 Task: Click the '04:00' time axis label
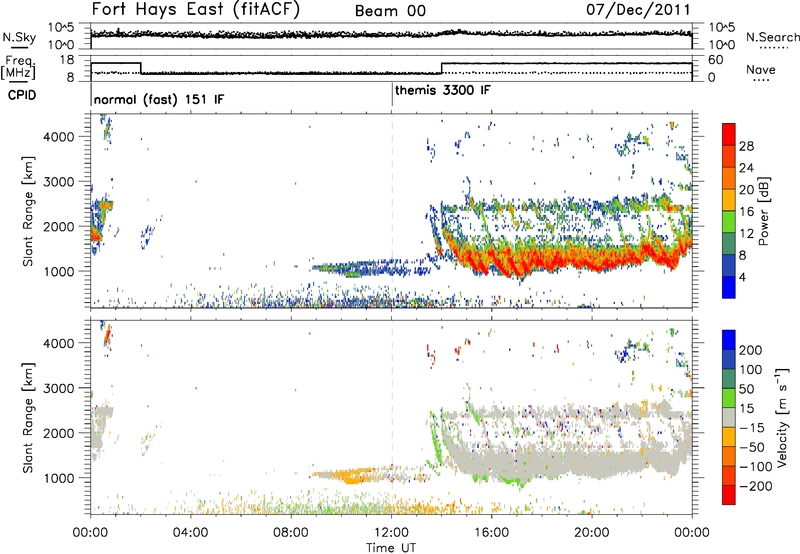(x=191, y=533)
